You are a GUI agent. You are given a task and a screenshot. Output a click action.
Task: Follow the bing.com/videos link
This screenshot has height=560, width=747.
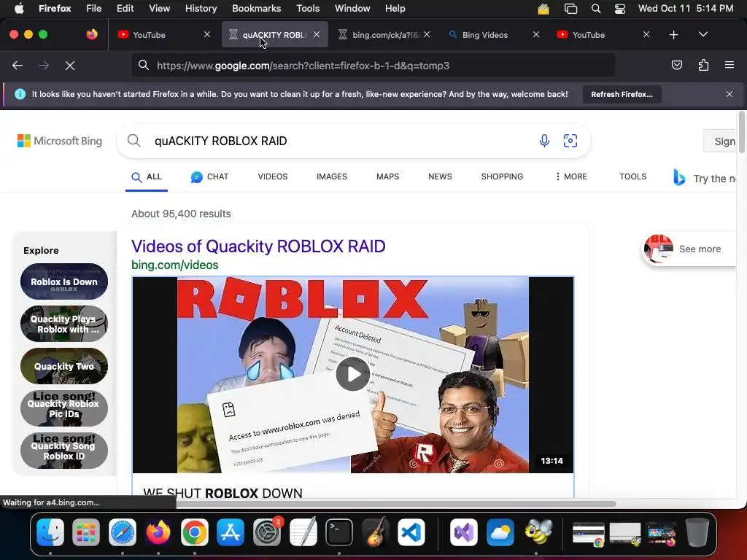click(175, 265)
